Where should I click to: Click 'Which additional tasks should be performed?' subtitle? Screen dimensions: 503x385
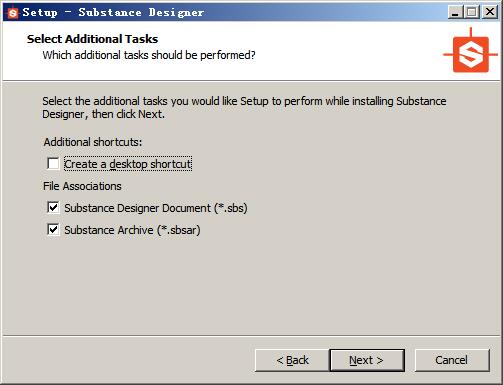(149, 55)
